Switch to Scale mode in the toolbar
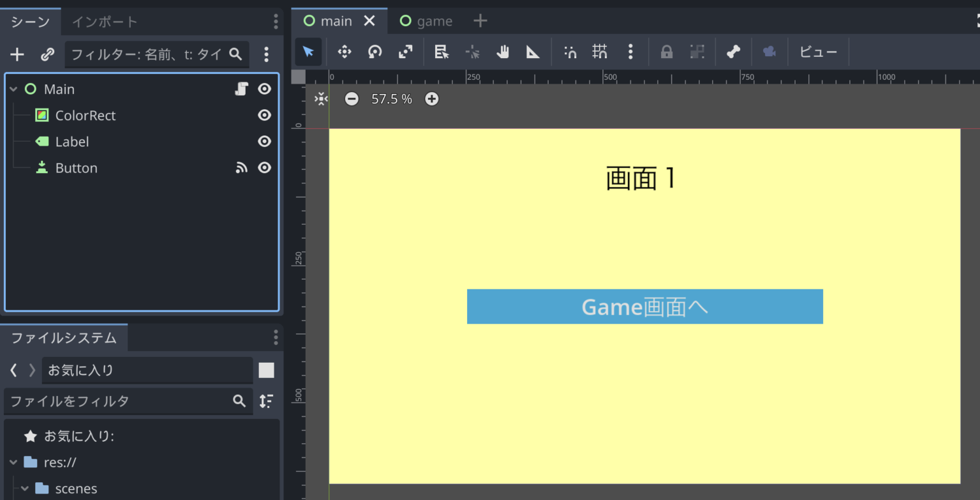This screenshot has width=980, height=500. (x=405, y=52)
